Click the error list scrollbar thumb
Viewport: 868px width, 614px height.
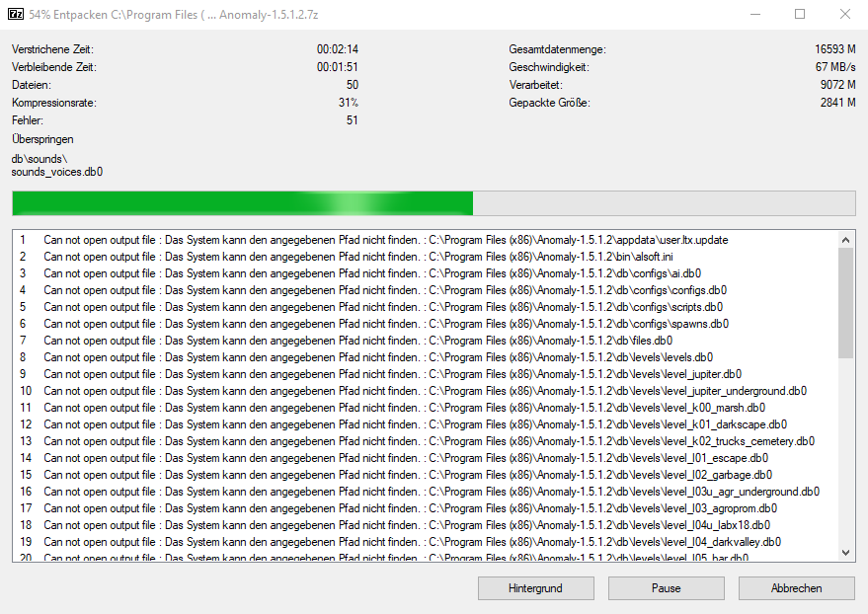click(x=845, y=303)
